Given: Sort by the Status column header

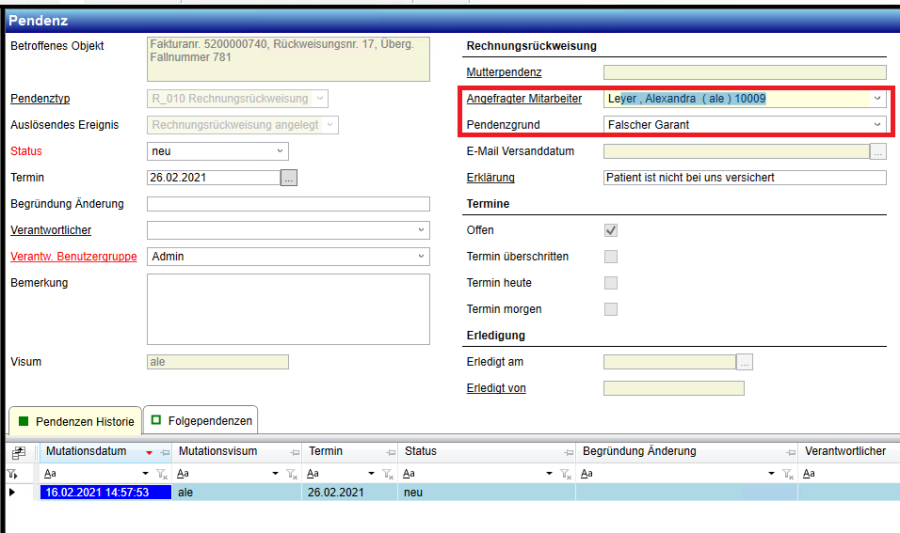Looking at the screenshot, I should pos(421,452).
